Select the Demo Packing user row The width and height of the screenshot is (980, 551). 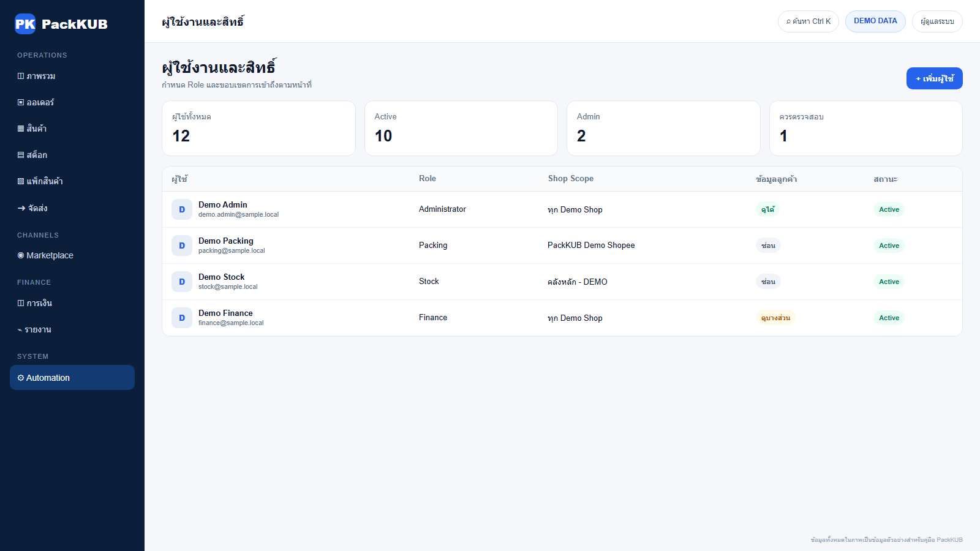(x=562, y=246)
